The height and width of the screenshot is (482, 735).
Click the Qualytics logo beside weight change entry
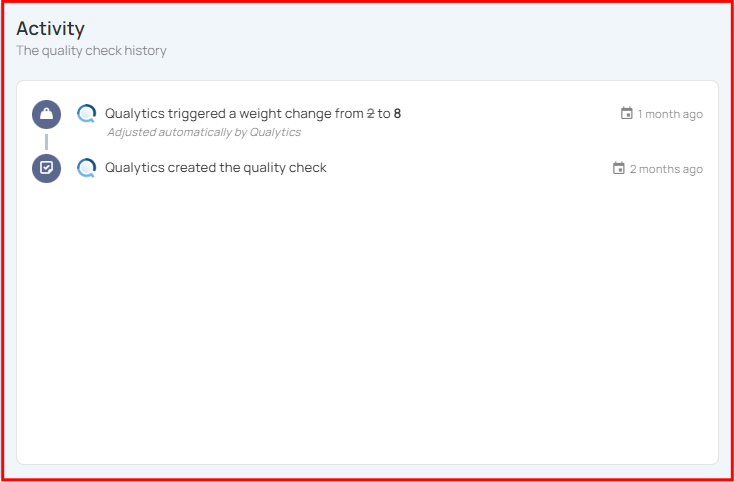click(x=87, y=114)
